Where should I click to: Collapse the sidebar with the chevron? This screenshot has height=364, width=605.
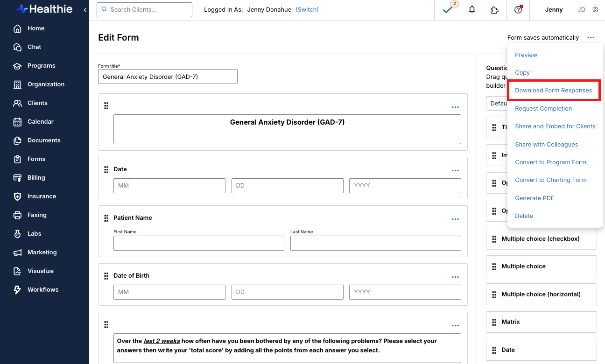(85, 10)
